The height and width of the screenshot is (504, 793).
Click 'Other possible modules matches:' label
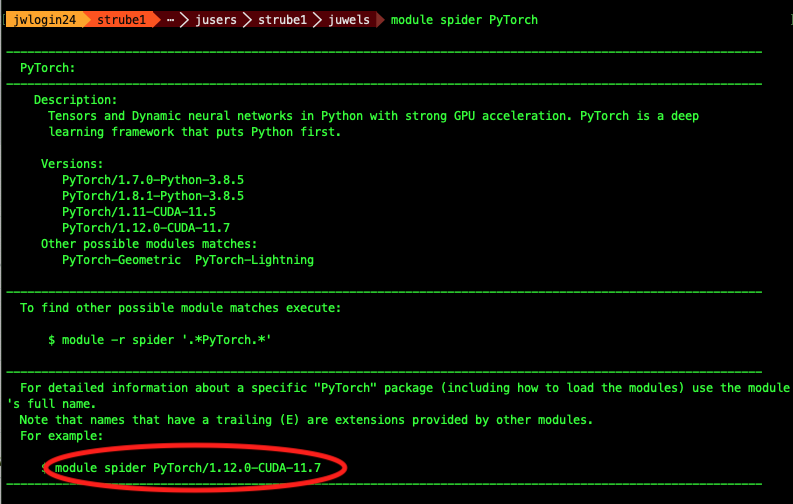149,244
